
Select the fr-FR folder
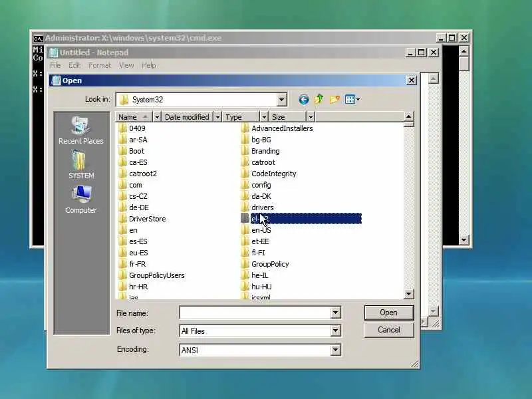pos(132,264)
